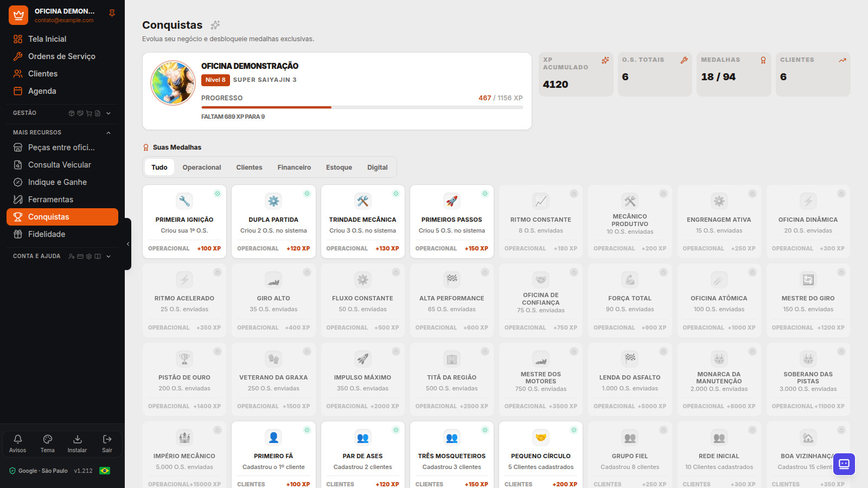The height and width of the screenshot is (488, 868).
Task: Collapse the sidebar with the handle arrow
Action: point(128,244)
